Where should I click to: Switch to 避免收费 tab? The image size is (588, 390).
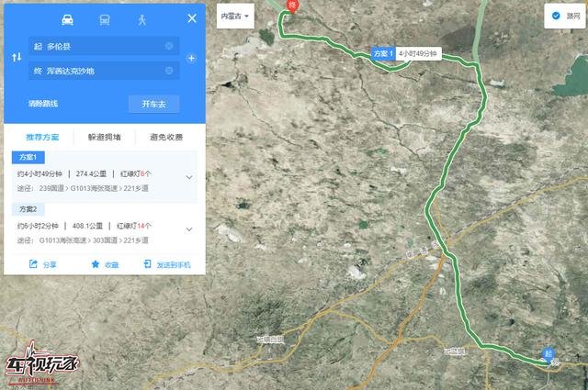pyautogui.click(x=166, y=137)
